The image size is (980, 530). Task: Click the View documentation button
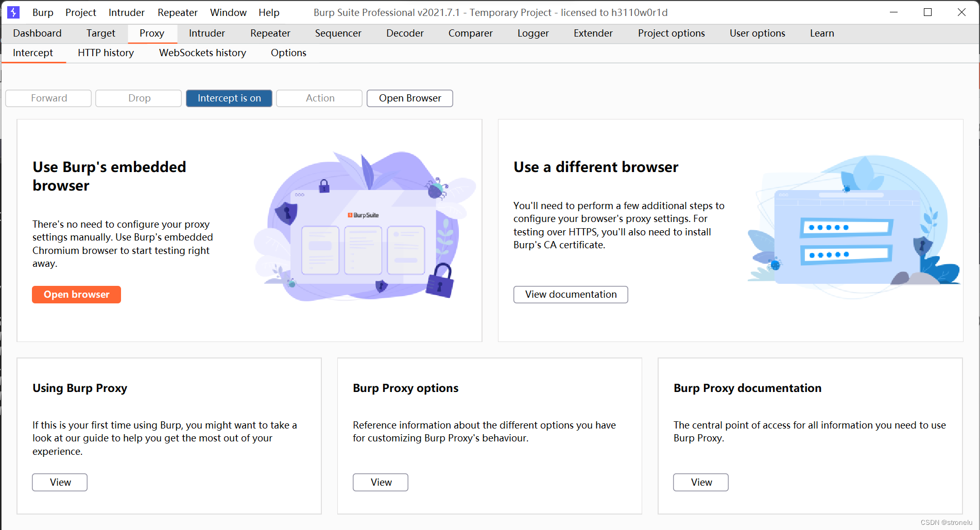click(571, 295)
